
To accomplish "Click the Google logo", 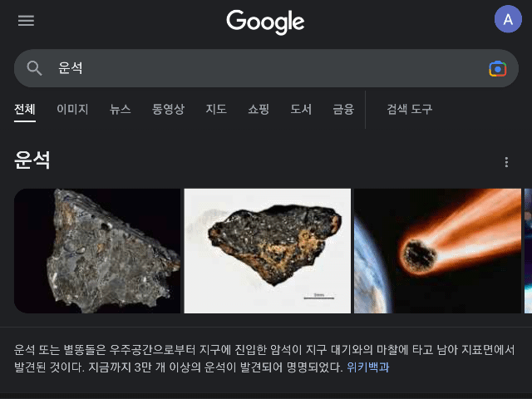I will [265, 22].
